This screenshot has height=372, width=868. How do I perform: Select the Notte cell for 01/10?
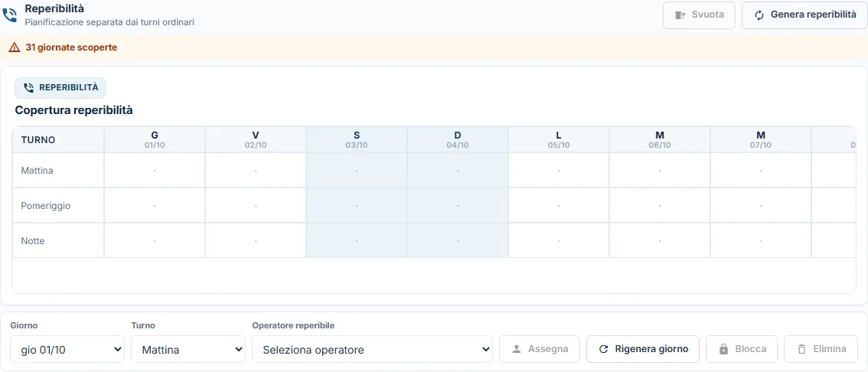coord(155,241)
